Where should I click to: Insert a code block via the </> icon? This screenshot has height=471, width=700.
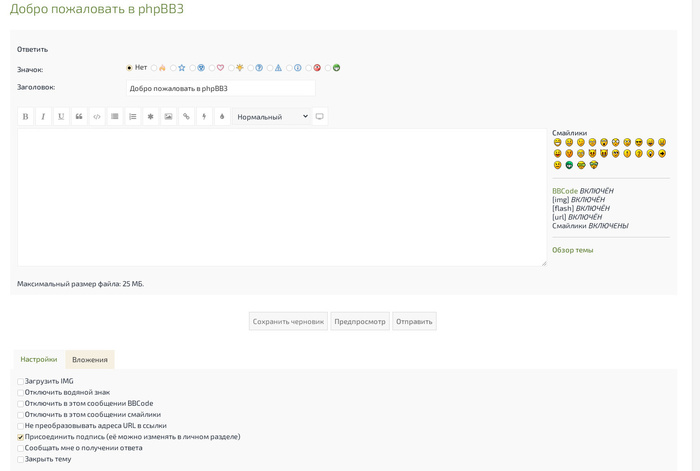[97, 117]
